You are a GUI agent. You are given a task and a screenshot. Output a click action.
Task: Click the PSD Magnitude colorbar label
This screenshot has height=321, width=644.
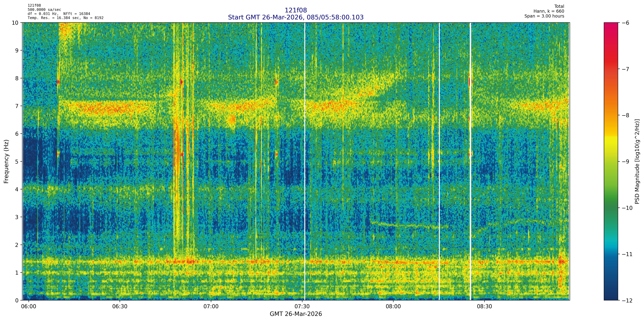tap(637, 162)
